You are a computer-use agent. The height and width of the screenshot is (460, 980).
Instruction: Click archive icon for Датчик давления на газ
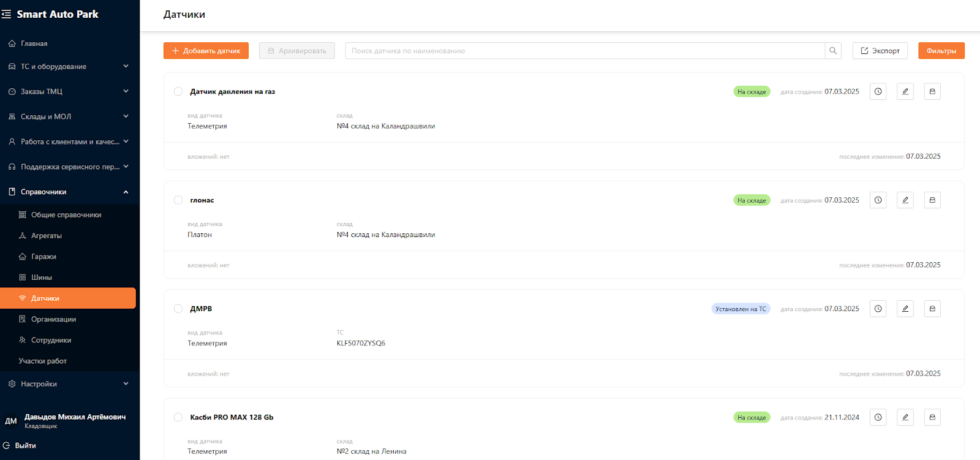click(x=932, y=92)
